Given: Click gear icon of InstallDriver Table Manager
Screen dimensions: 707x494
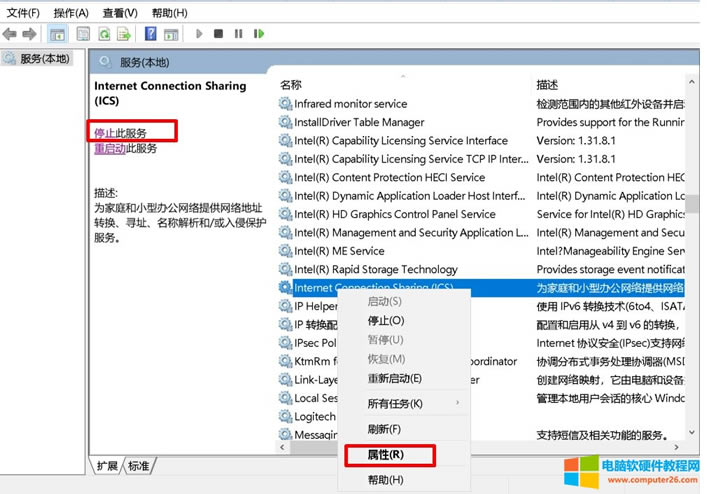Looking at the screenshot, I should (x=285, y=122).
